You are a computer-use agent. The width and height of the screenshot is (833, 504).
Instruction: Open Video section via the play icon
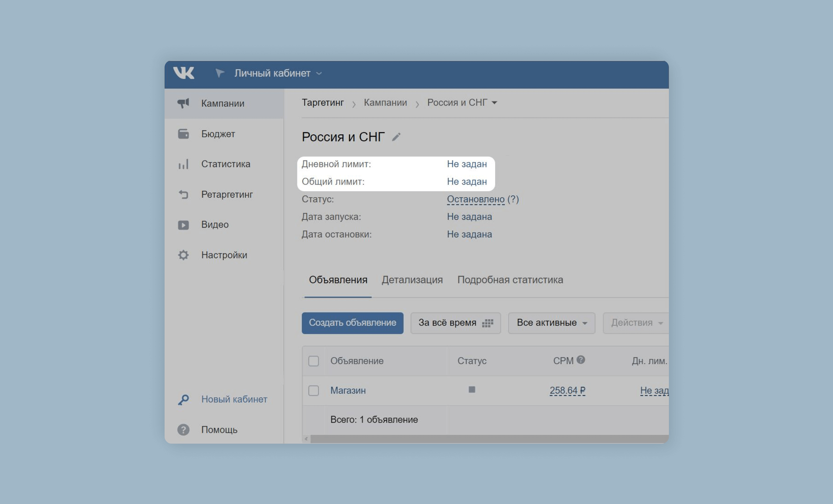[183, 225]
